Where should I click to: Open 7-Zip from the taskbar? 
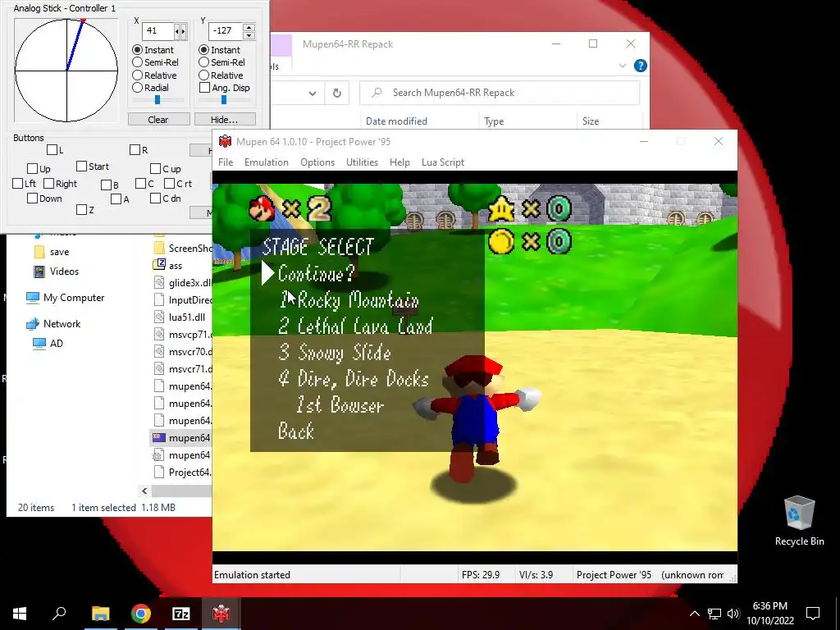point(181,614)
